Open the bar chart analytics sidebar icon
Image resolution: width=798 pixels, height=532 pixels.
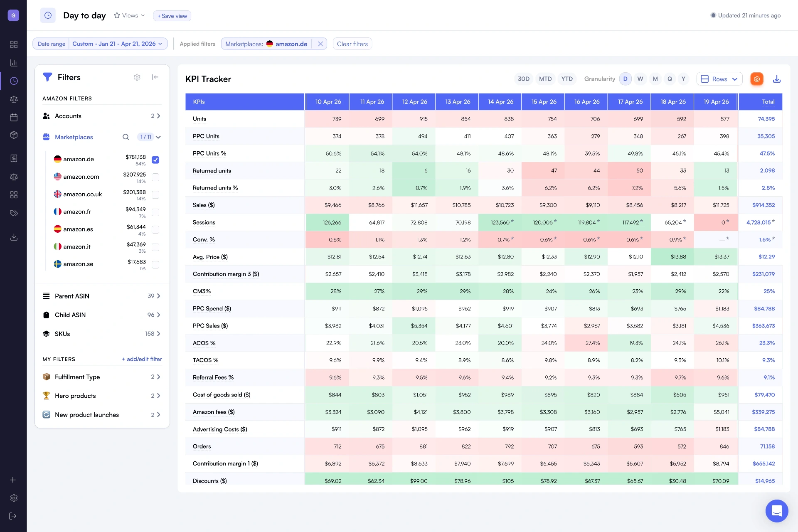tap(14, 63)
